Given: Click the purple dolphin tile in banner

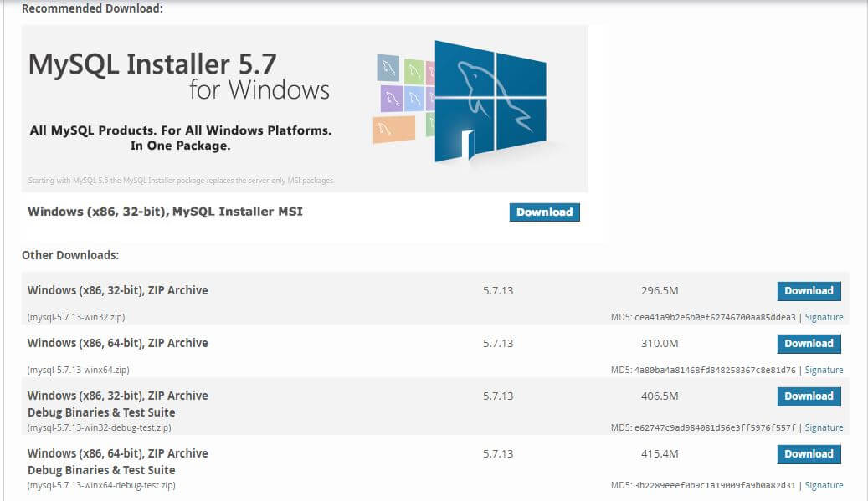Looking at the screenshot, I should click(392, 99).
